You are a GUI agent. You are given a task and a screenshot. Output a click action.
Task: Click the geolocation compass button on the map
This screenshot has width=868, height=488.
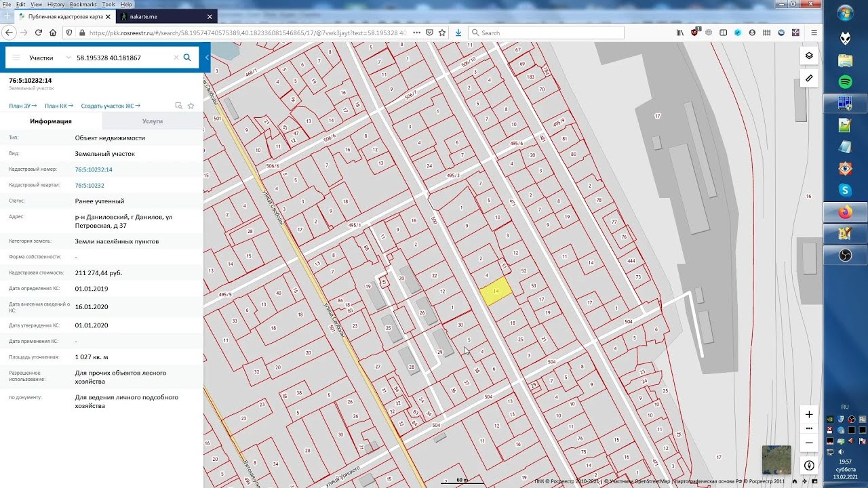(809, 466)
